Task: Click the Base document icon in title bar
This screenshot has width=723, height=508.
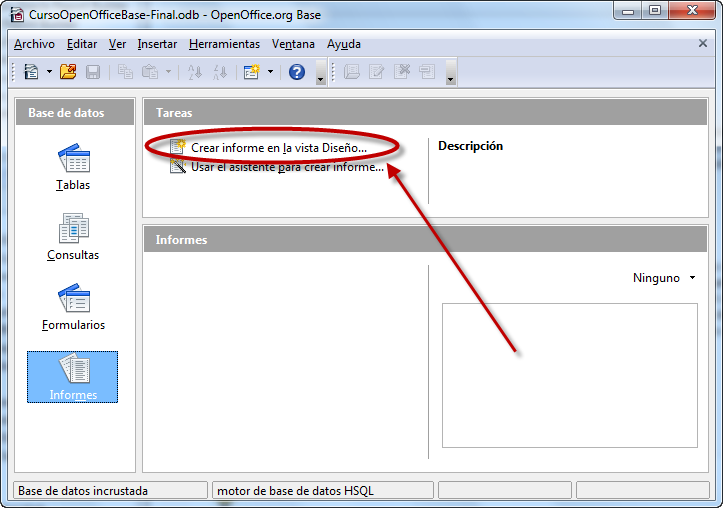Action: 17,15
